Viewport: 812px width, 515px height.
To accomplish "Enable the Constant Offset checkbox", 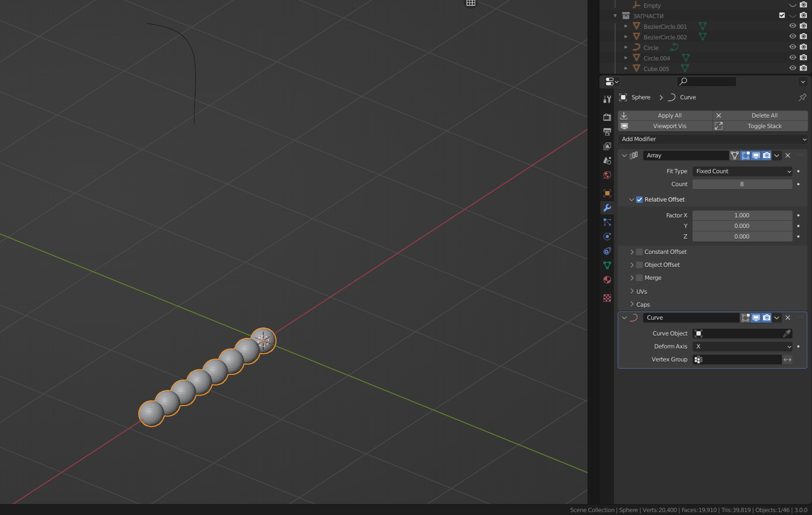I will coord(639,252).
